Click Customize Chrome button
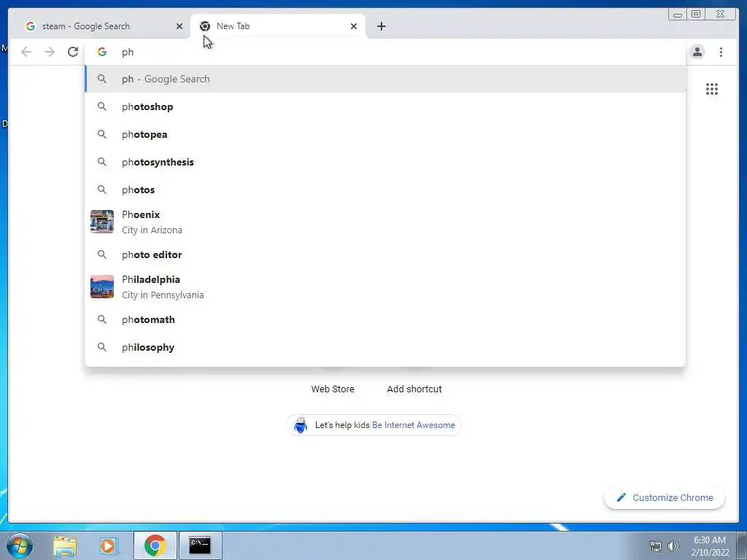The width and height of the screenshot is (747, 560). click(665, 497)
